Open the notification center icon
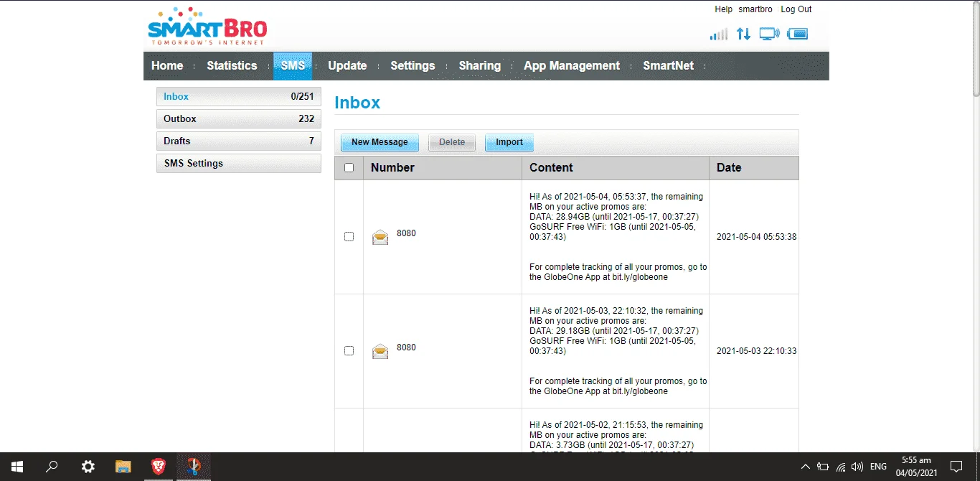 point(956,467)
